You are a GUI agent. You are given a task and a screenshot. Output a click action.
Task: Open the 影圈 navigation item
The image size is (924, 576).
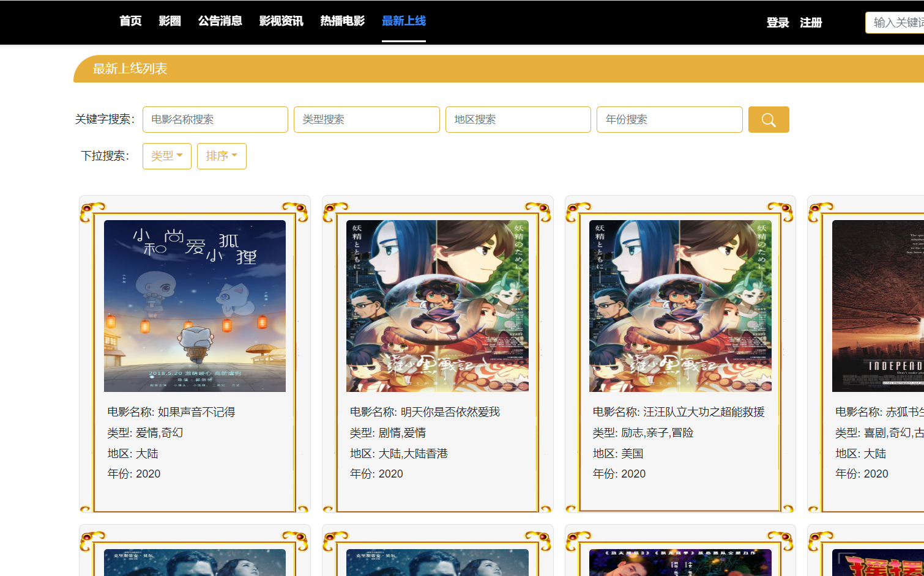(170, 21)
